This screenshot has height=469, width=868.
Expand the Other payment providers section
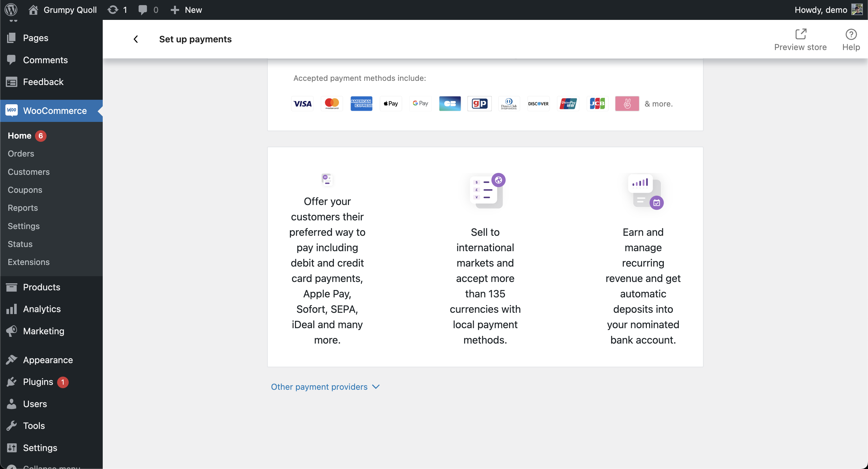(326, 387)
